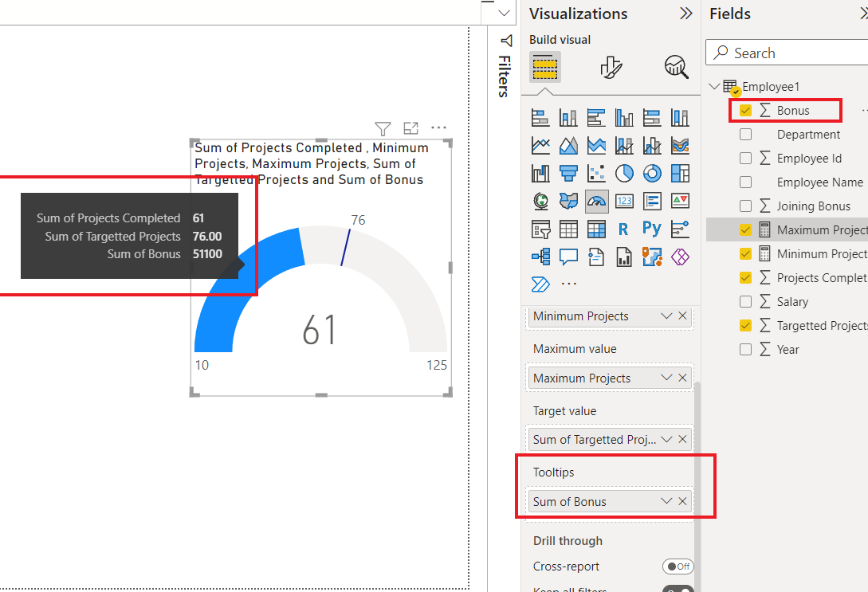Select the Funnel chart icon
Image resolution: width=868 pixels, height=592 pixels.
coord(567,173)
